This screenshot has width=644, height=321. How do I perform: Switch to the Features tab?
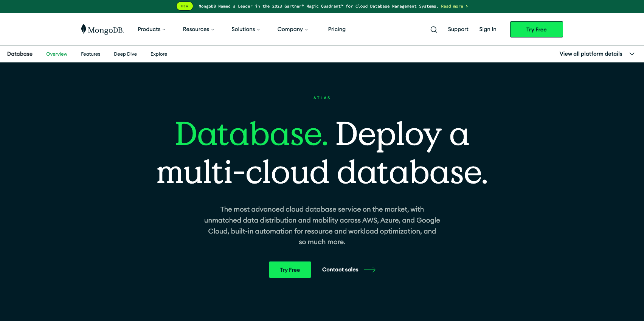click(91, 54)
